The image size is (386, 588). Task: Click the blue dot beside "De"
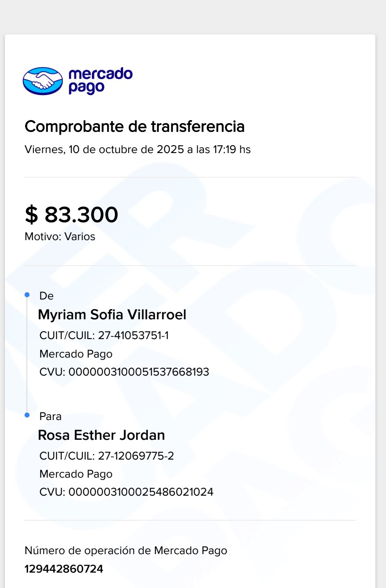click(27, 294)
